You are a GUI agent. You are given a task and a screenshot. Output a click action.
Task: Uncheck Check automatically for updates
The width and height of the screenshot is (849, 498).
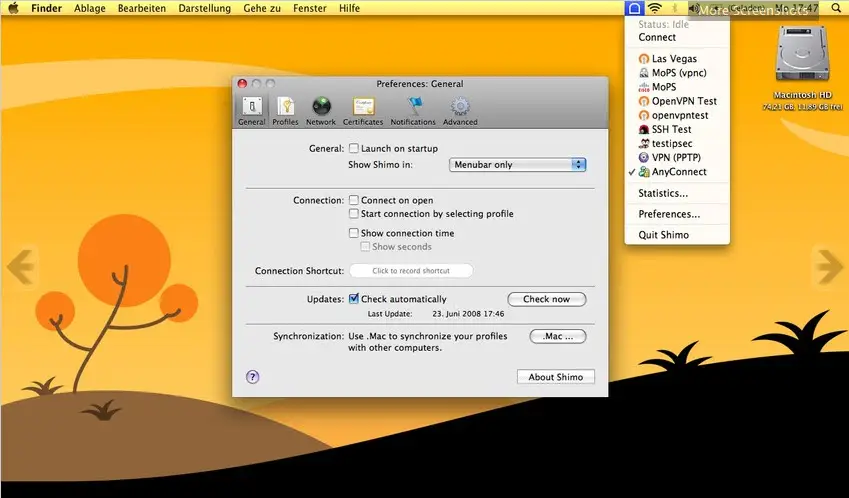[354, 298]
